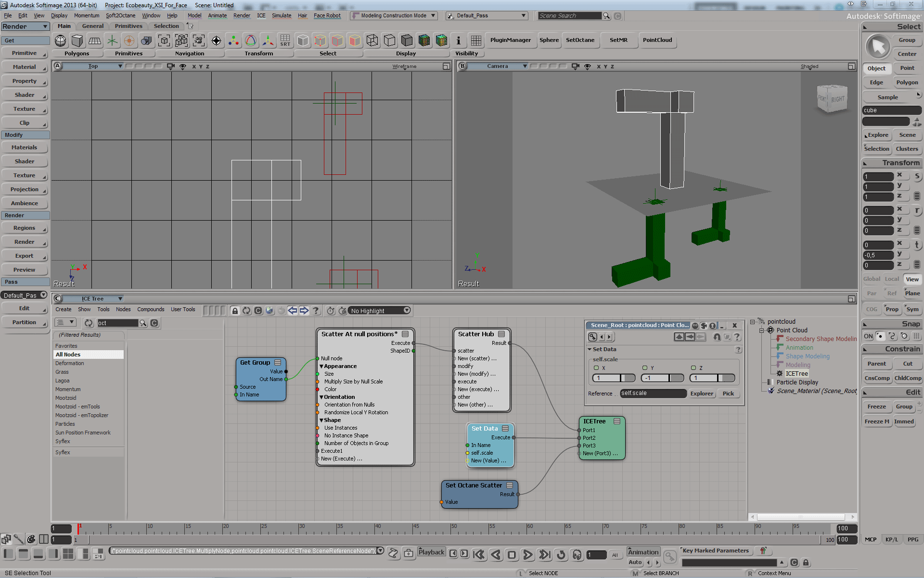The width and height of the screenshot is (924, 578).
Task: Toggle the X animation marker of self.scale
Action: (596, 368)
